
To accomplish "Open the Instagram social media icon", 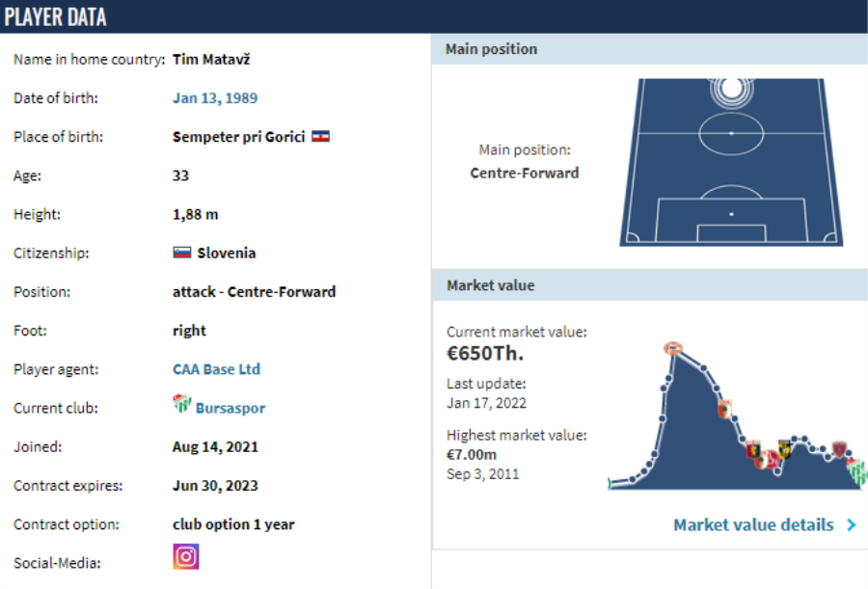I will pyautogui.click(x=186, y=556).
